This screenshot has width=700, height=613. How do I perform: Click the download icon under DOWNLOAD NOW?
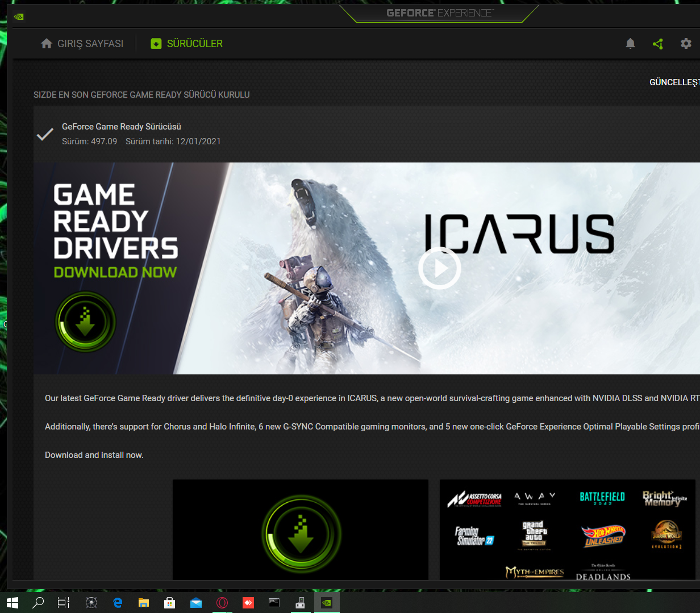tap(85, 322)
